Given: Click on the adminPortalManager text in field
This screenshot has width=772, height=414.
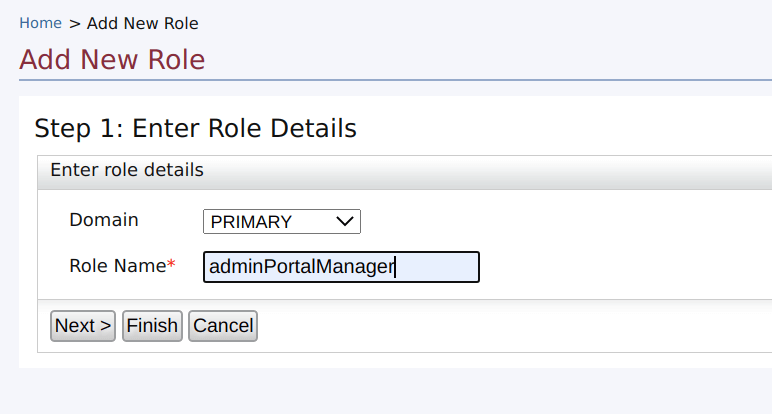Looking at the screenshot, I should (x=300, y=267).
